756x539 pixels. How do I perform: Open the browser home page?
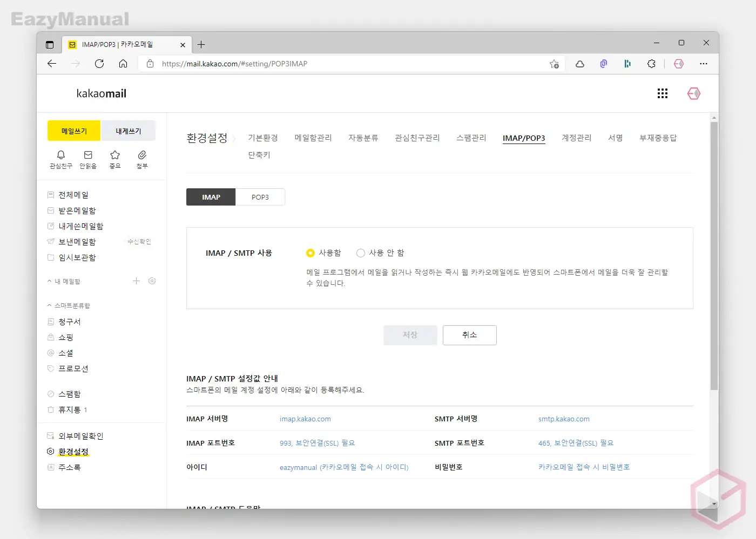click(123, 64)
